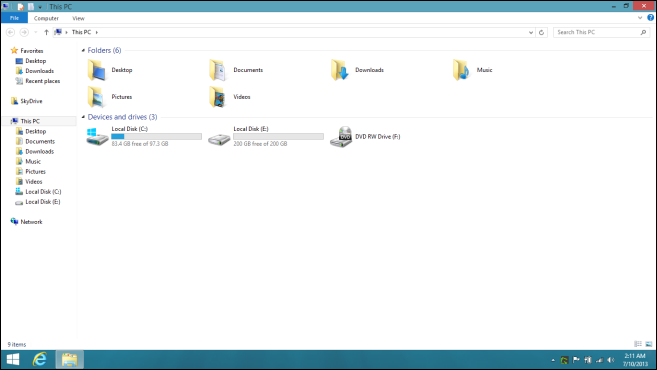
Task: Open the Windows Start button
Action: (x=13, y=360)
